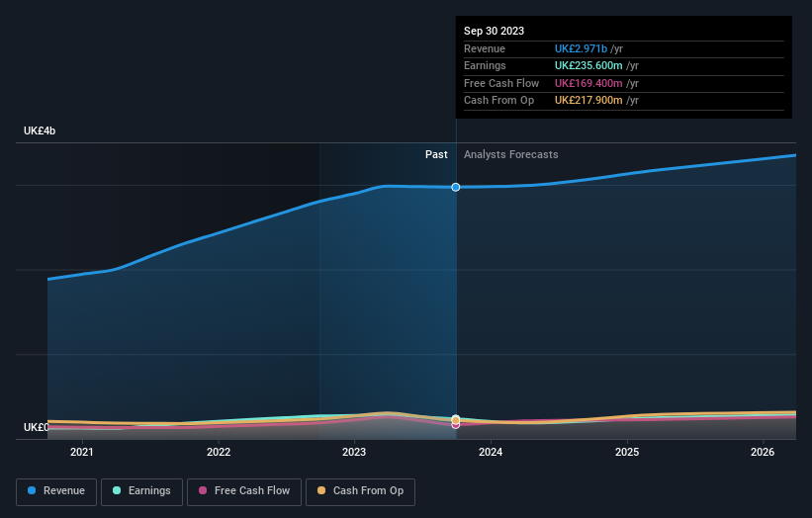Image resolution: width=812 pixels, height=518 pixels.
Task: Click the 2024 x-axis label
Action: (491, 452)
